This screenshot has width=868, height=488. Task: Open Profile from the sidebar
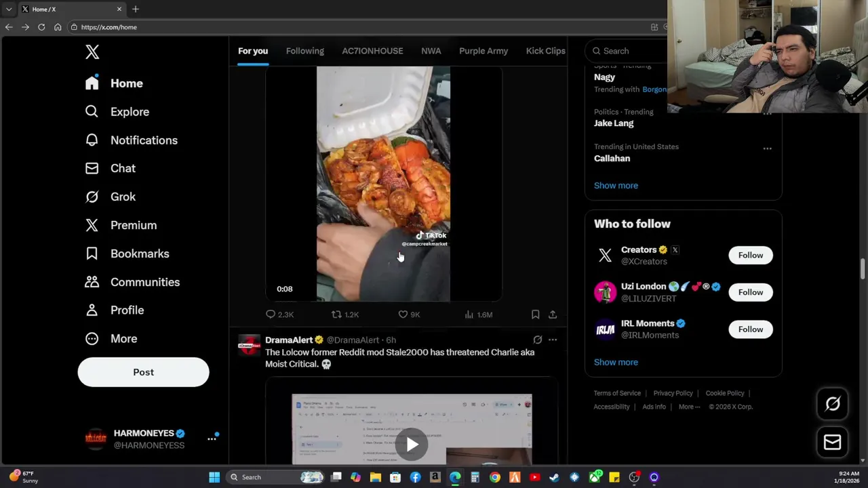(x=114, y=310)
